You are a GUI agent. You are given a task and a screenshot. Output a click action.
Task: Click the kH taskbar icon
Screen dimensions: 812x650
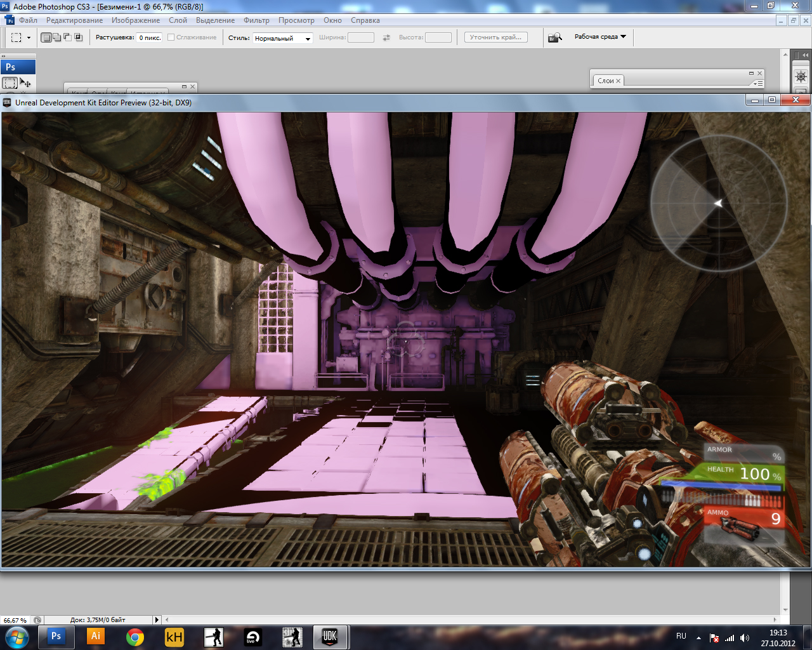pyautogui.click(x=174, y=637)
